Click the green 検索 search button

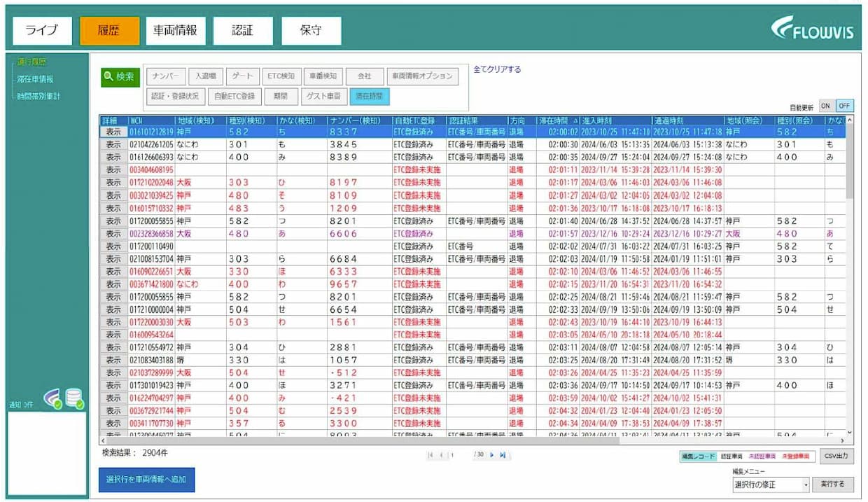point(120,77)
